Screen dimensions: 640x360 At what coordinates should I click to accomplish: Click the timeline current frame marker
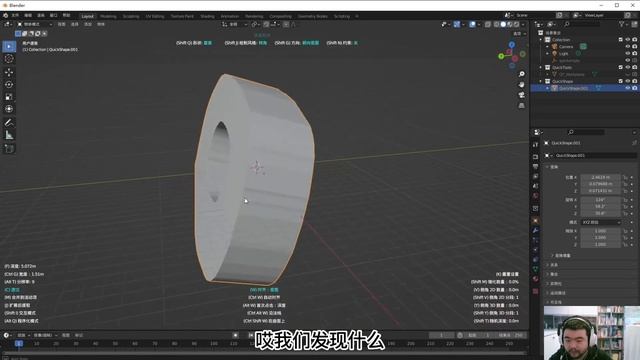19,344
